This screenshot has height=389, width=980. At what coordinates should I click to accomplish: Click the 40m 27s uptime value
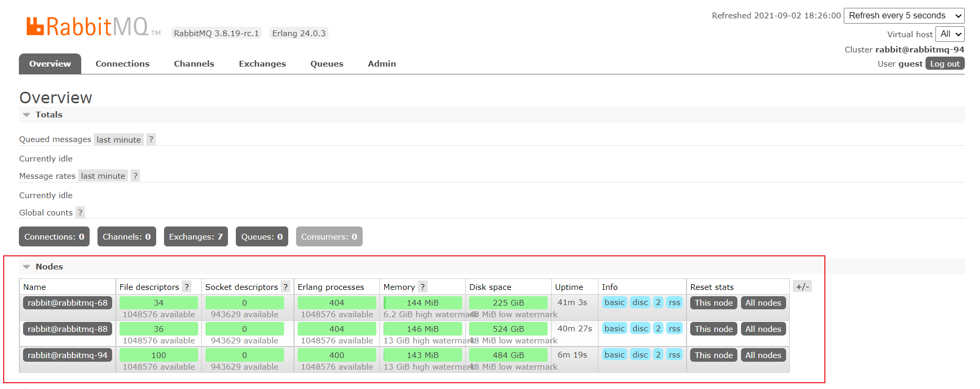pos(574,329)
